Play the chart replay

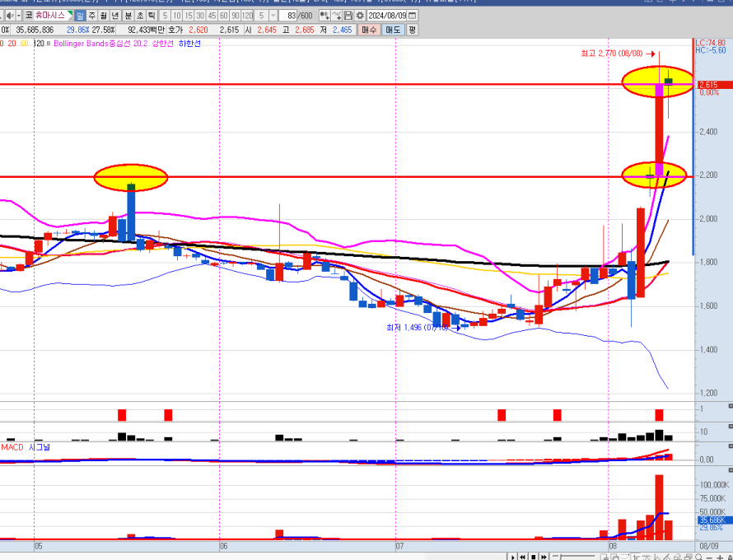tap(513, 557)
